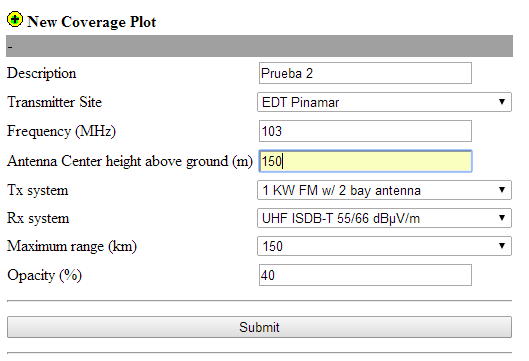Click the arrow on the EDT Pinamar selector

502,102
